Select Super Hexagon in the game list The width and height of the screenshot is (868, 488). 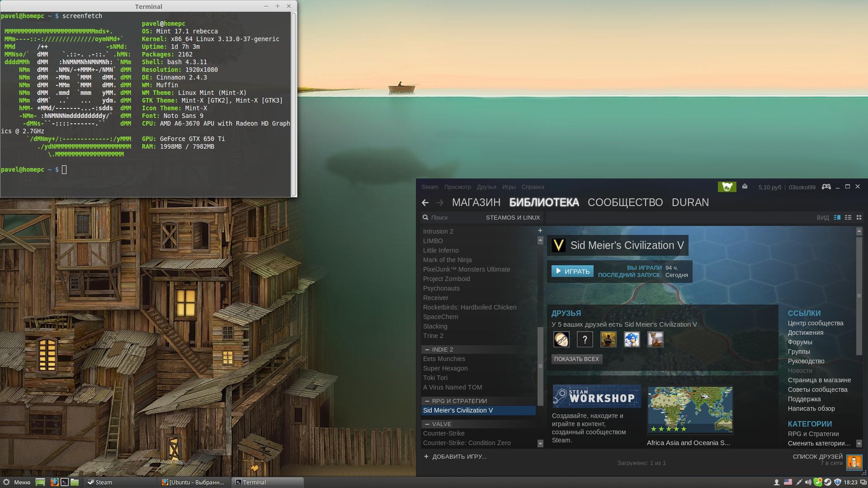445,368
